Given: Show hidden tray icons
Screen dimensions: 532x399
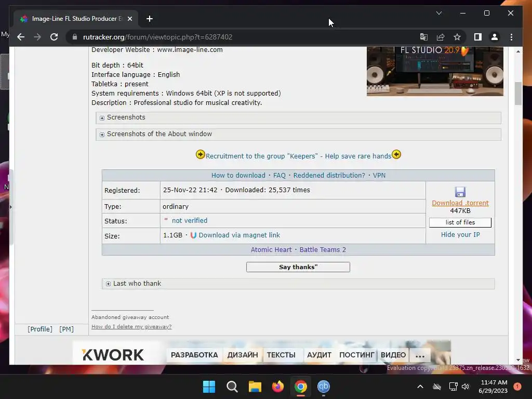Looking at the screenshot, I should point(420,387).
